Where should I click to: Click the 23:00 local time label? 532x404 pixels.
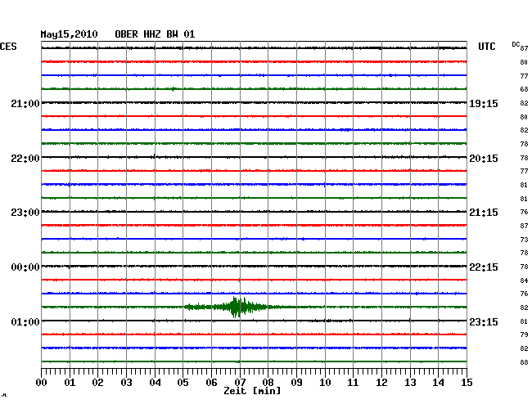pos(25,213)
